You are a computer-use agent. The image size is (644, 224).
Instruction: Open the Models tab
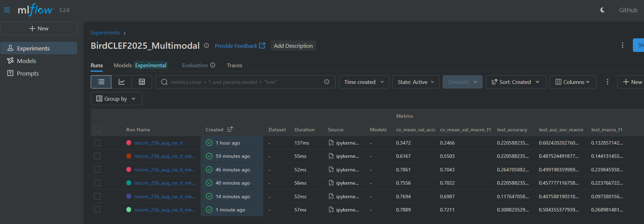(122, 65)
